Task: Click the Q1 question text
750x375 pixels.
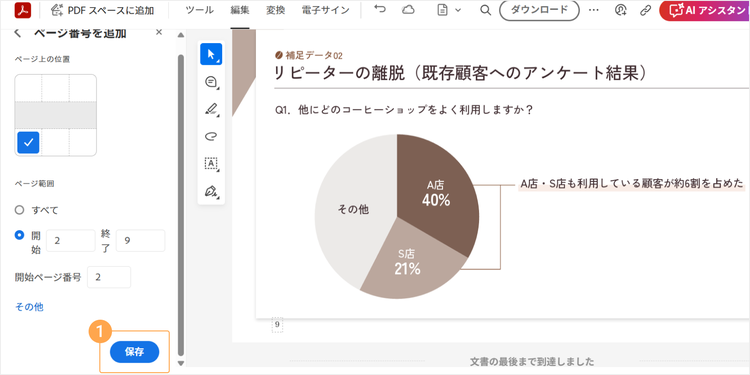Action: coord(404,110)
